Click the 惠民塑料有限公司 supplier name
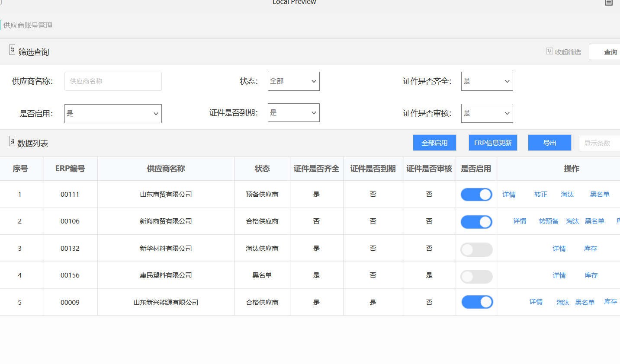This screenshot has height=364, width=620. [x=166, y=275]
